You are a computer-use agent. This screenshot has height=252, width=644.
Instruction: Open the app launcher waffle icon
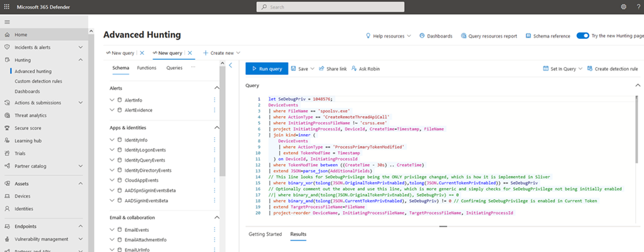(7, 7)
